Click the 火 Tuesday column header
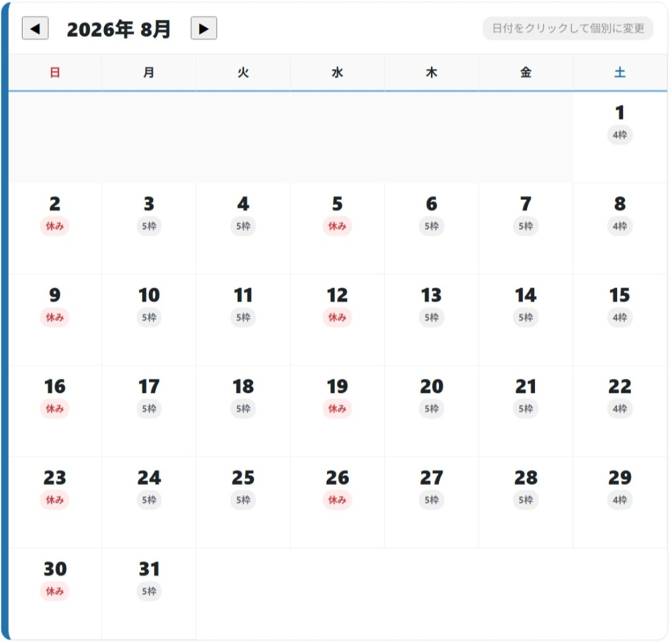Screen dimensions: 672x642 tap(243, 72)
